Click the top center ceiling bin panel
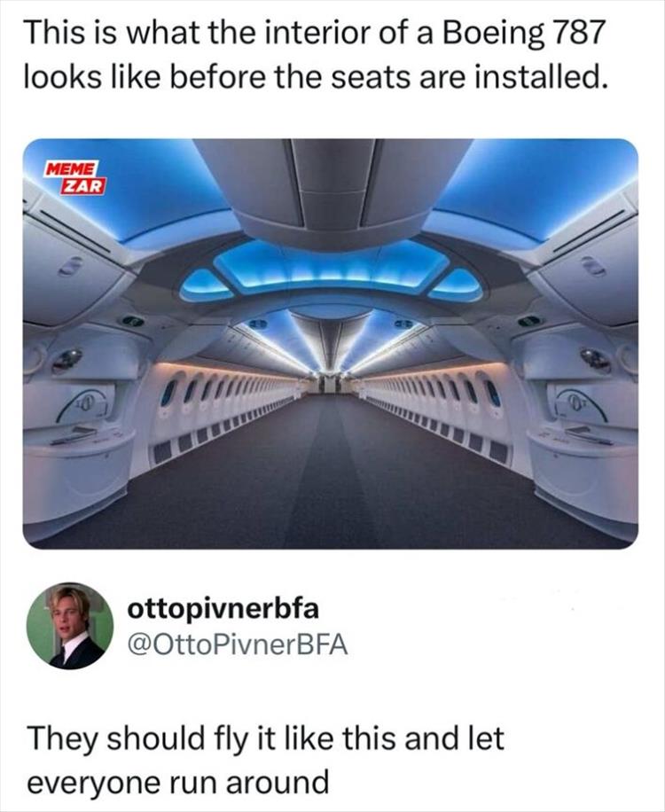 click(332, 186)
